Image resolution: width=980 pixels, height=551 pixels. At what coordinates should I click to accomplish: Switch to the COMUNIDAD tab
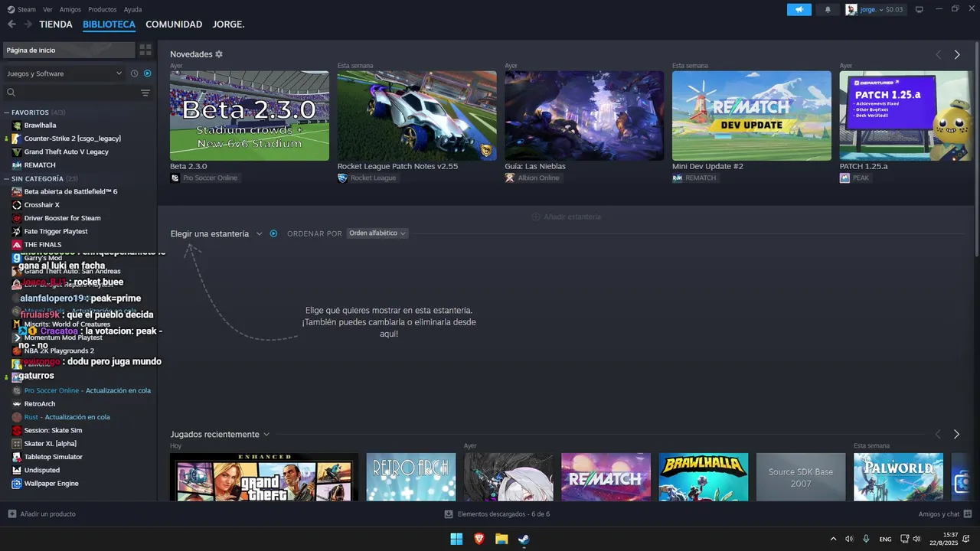174,24
